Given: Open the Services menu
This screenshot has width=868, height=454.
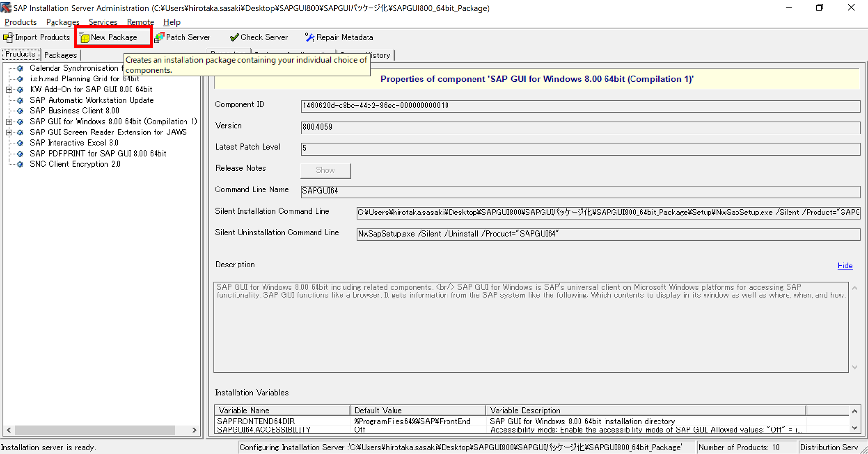Looking at the screenshot, I should [x=103, y=22].
